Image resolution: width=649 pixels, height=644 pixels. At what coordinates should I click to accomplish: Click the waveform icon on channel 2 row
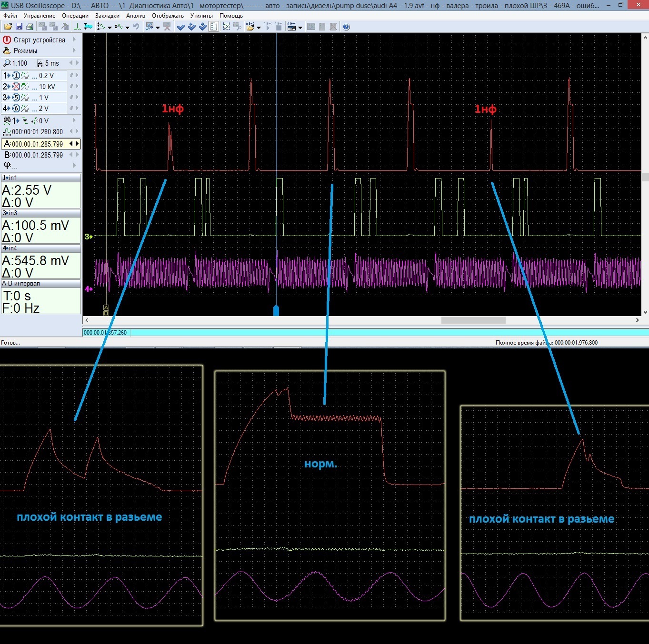click(x=25, y=87)
